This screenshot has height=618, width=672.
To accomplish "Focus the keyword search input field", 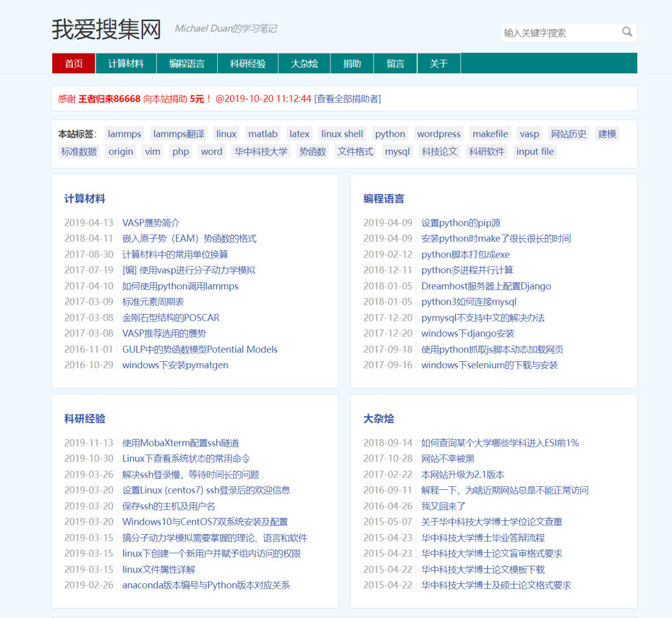I will 561,33.
